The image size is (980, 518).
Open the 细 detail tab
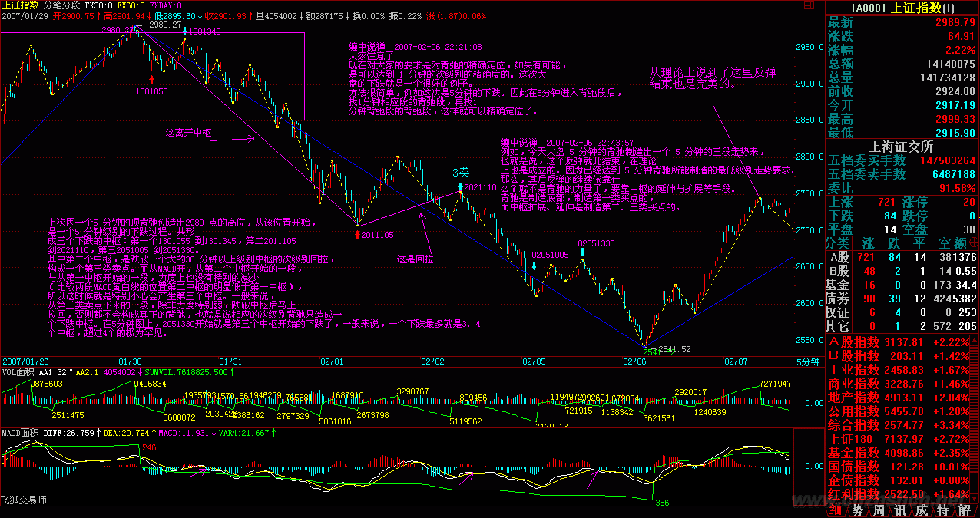tap(837, 510)
